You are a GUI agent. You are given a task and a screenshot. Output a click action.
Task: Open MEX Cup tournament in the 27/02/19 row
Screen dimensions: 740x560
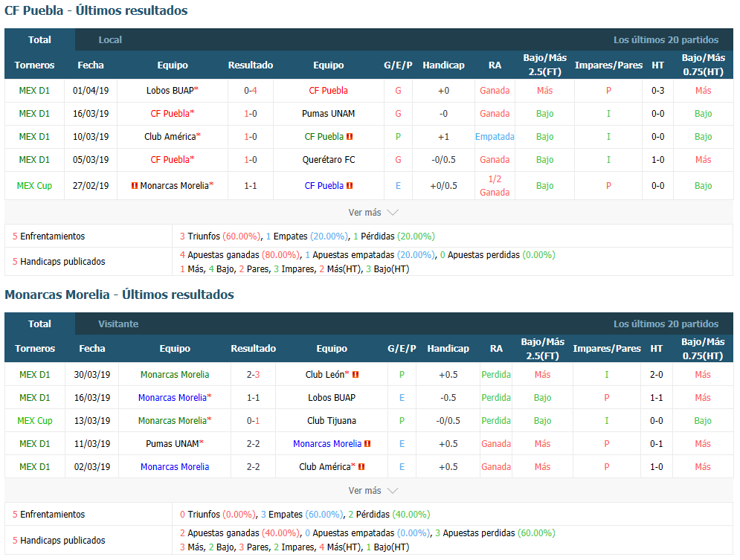pyautogui.click(x=34, y=186)
